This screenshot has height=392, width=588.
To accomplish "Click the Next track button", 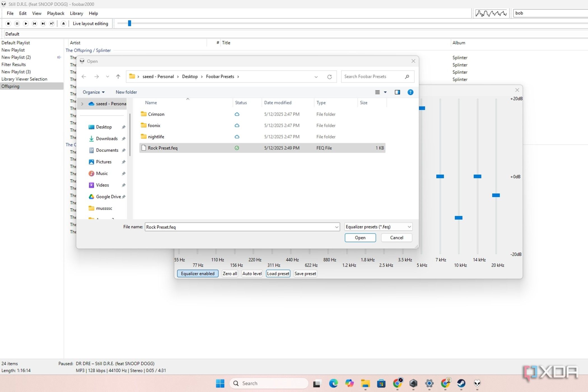I will 43,24.
